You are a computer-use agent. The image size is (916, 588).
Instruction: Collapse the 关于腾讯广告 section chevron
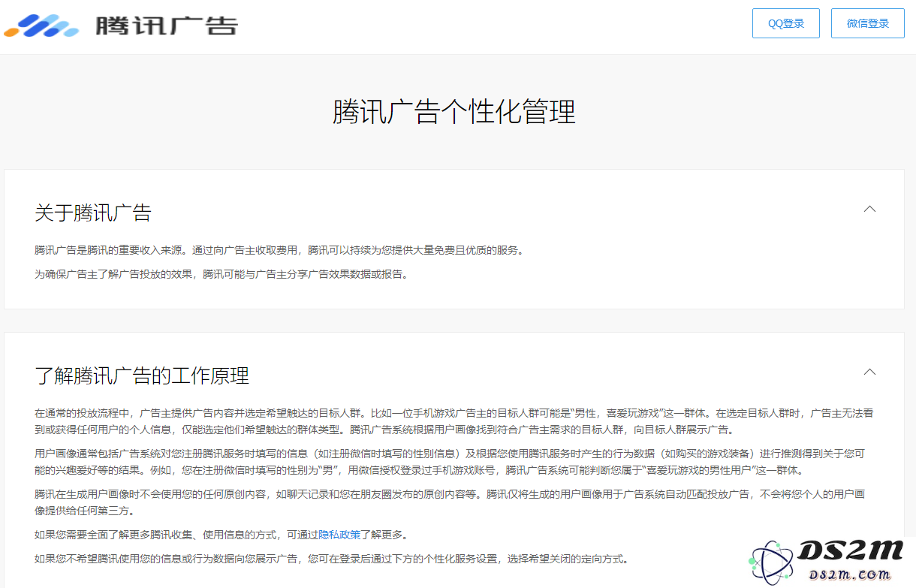869,210
